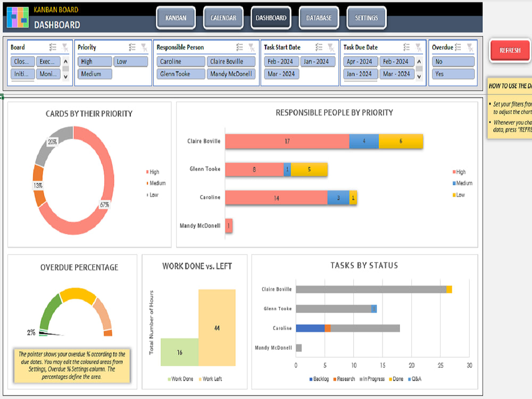
Task: Toggle the Medium priority filter
Action: point(95,74)
